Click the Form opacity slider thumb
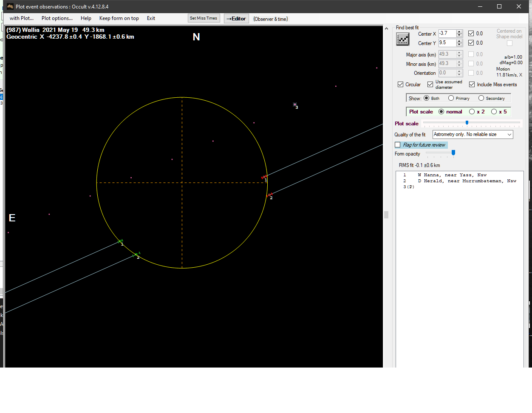532x413 pixels. 453,153
